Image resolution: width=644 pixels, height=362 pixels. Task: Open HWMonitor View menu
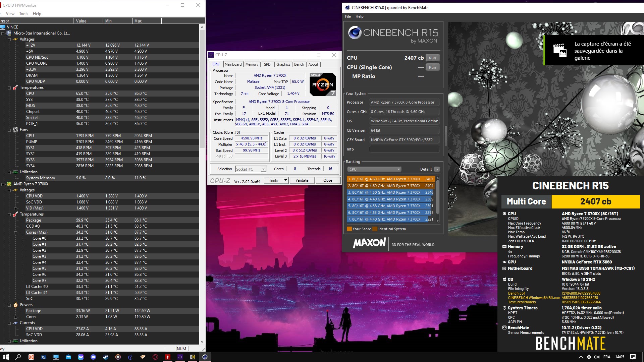tap(10, 14)
